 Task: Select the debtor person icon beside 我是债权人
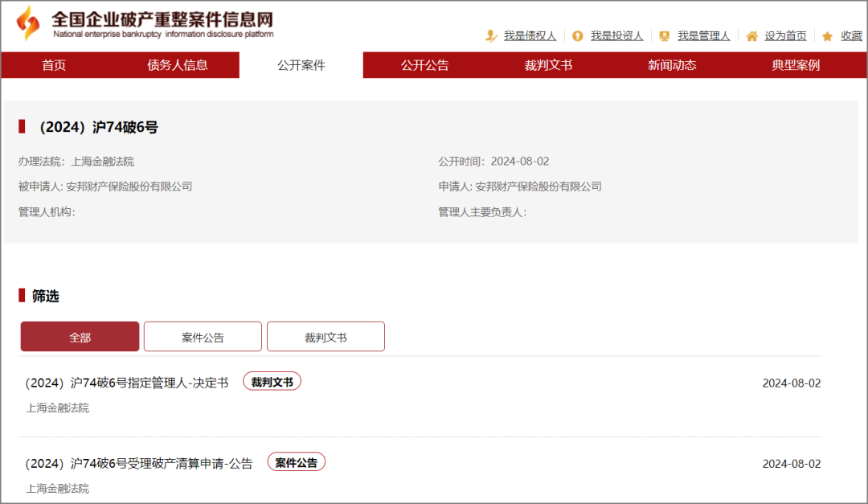click(x=490, y=35)
